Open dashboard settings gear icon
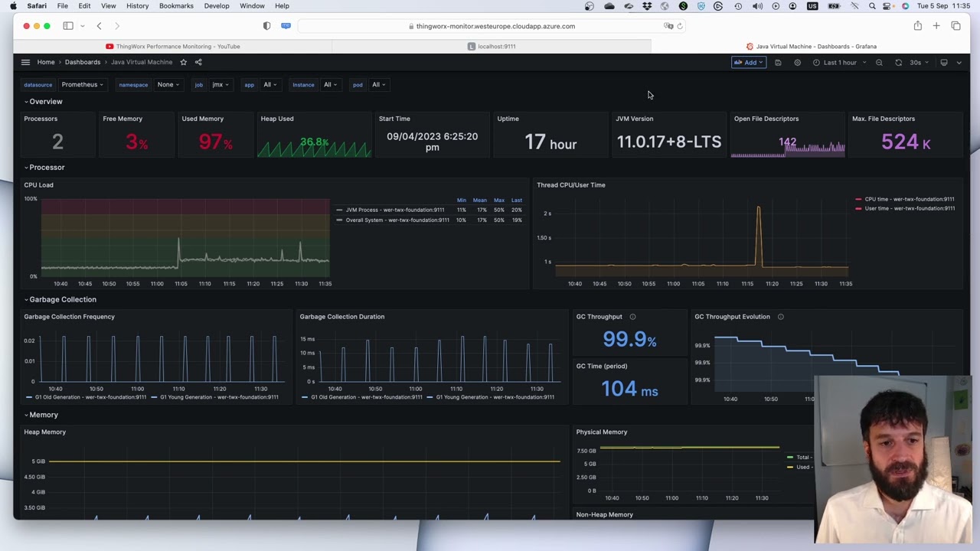The image size is (980, 551). pos(797,63)
